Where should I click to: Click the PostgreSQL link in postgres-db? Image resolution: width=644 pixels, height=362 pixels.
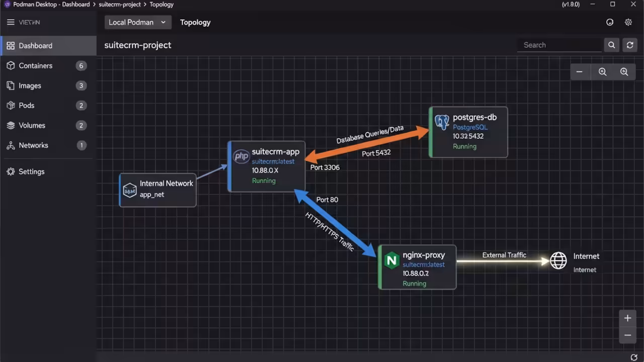tap(470, 127)
